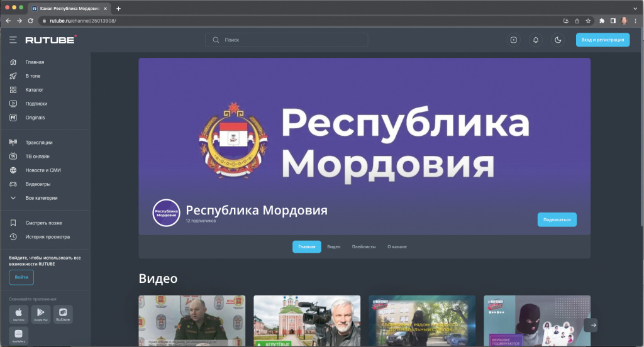This screenshot has width=644, height=347.
Task: Click the Видеоигры gamepad icon
Action: (x=13, y=184)
